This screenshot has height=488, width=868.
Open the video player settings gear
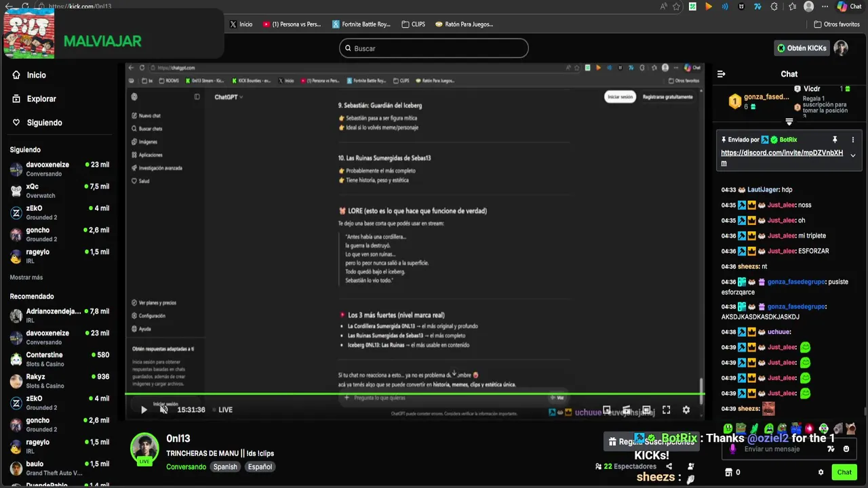coord(686,409)
